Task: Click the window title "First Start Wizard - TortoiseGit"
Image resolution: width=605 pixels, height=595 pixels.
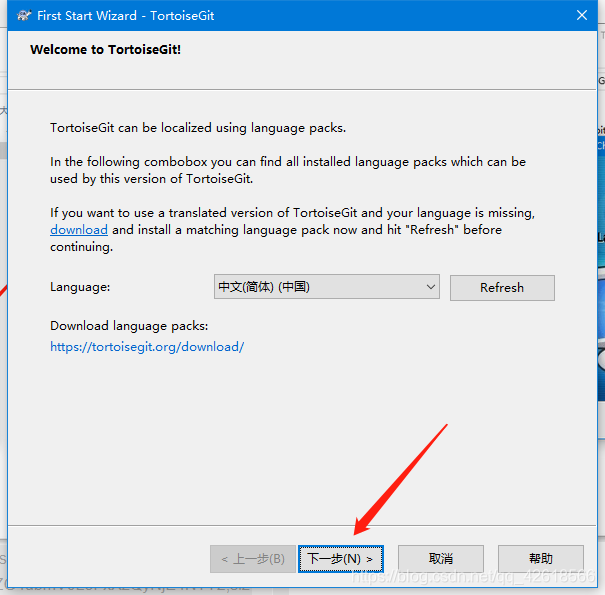Action: tap(125, 16)
